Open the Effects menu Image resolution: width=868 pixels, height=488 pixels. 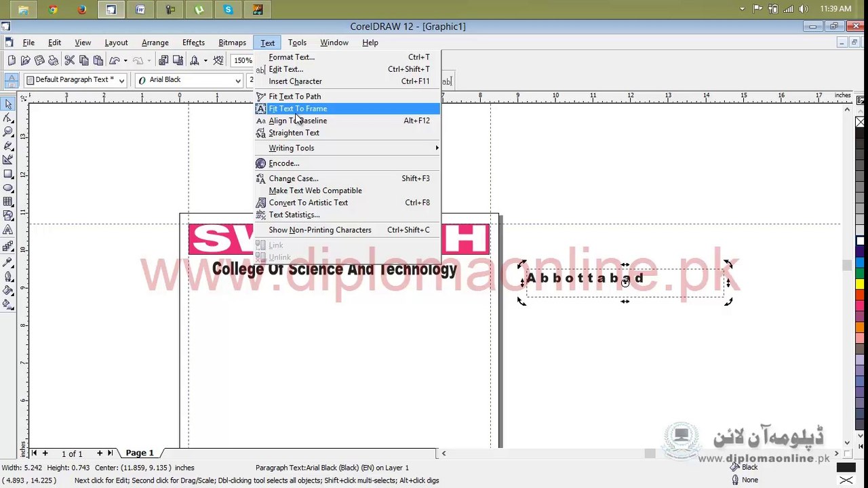[x=193, y=43]
